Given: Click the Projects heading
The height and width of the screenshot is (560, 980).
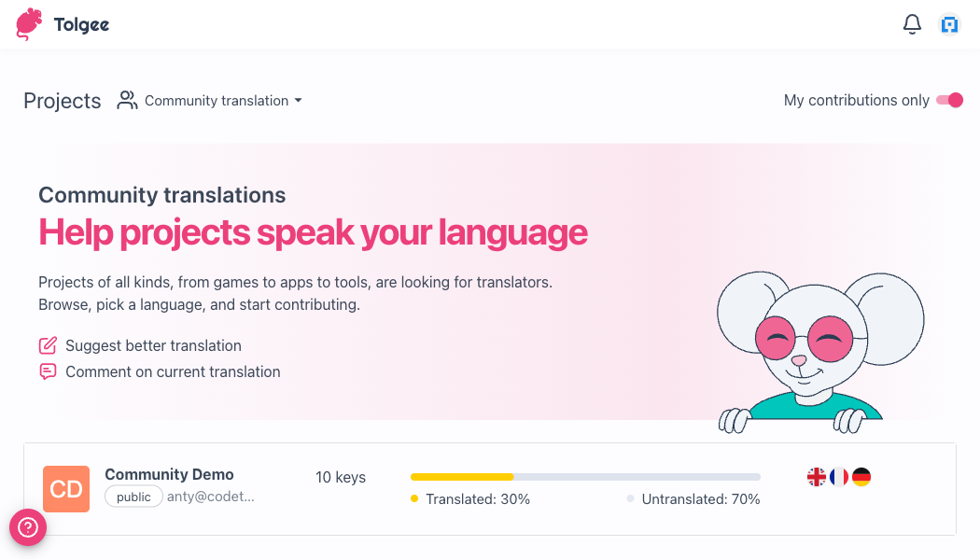Looking at the screenshot, I should point(62,101).
